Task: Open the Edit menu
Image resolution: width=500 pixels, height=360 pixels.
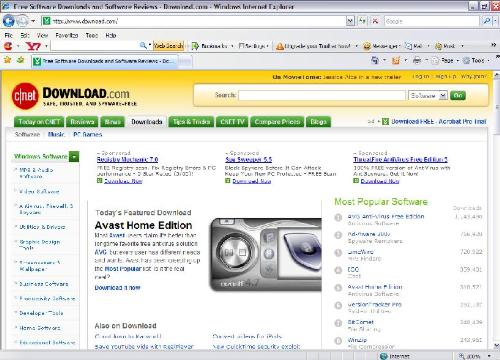Action: pos(25,35)
